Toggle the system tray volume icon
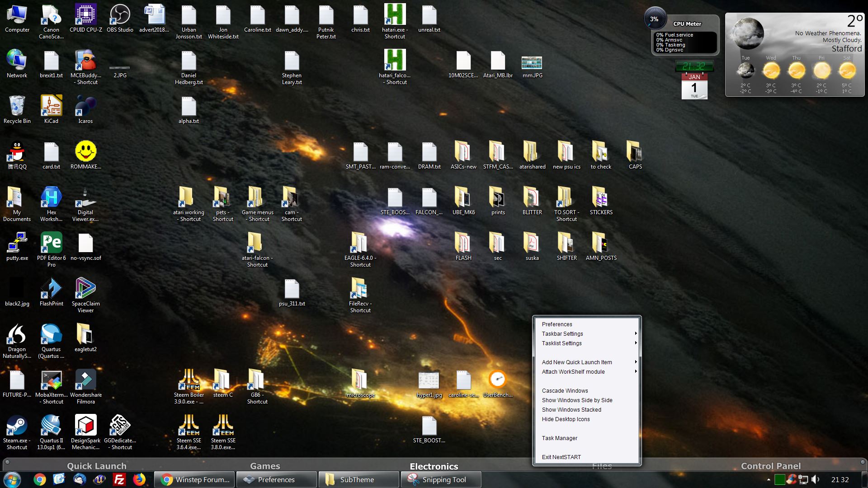This screenshot has width=868, height=488. [815, 479]
